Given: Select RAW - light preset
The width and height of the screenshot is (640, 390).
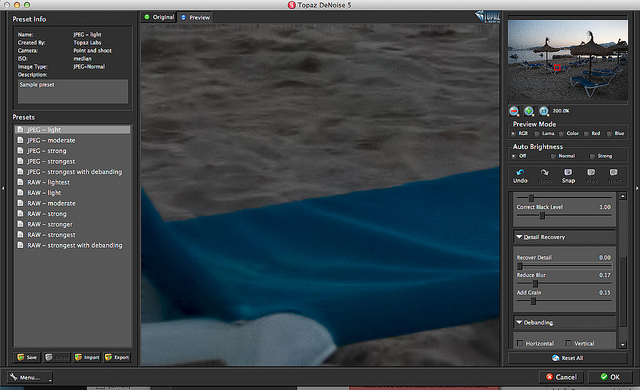Looking at the screenshot, I should pyautogui.click(x=73, y=193).
